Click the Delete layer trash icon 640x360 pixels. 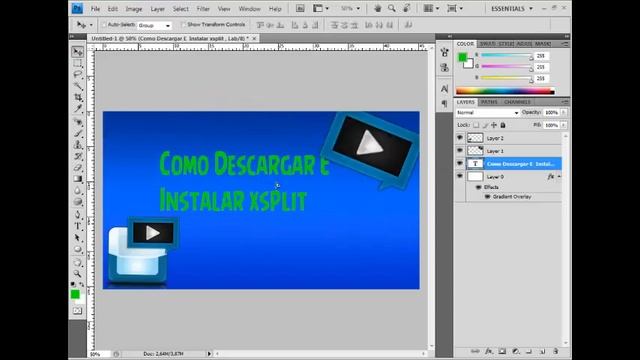coord(556,351)
